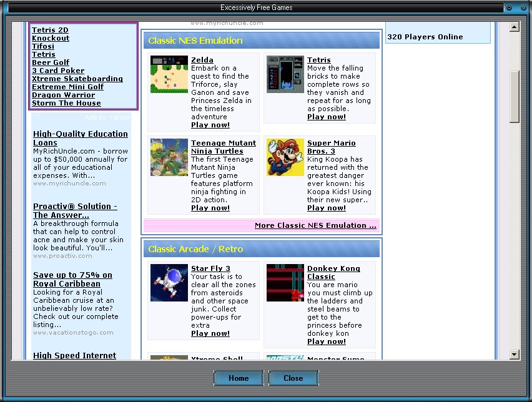532x402 pixels.
Task: Open the Teenage Mutant Ninja Turtles thumbnail
Action: (169, 157)
